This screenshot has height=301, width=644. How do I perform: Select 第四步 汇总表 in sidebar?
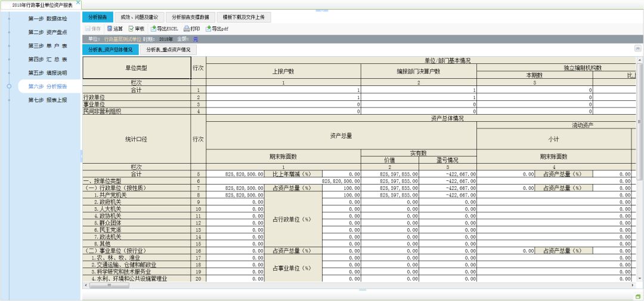point(48,59)
